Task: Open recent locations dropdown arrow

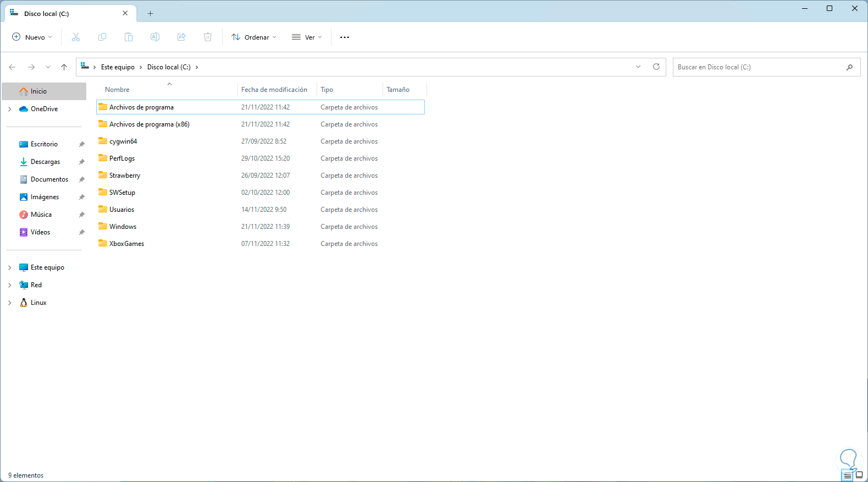Action: coord(48,67)
